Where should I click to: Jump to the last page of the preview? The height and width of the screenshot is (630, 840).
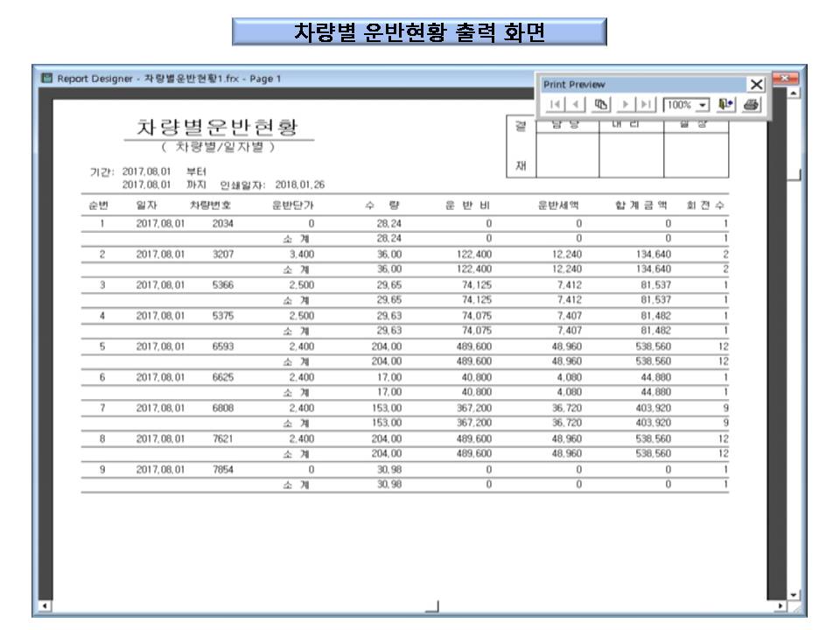click(x=646, y=104)
